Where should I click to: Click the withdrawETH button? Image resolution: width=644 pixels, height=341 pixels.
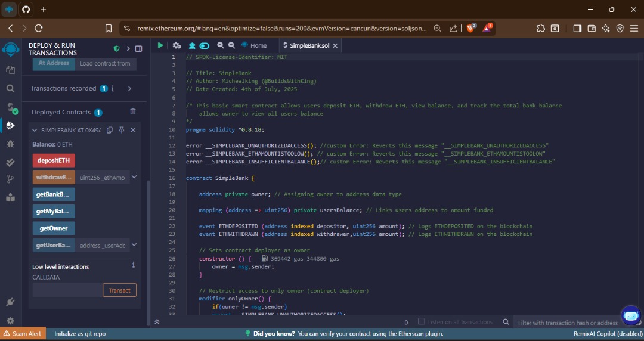tap(54, 178)
